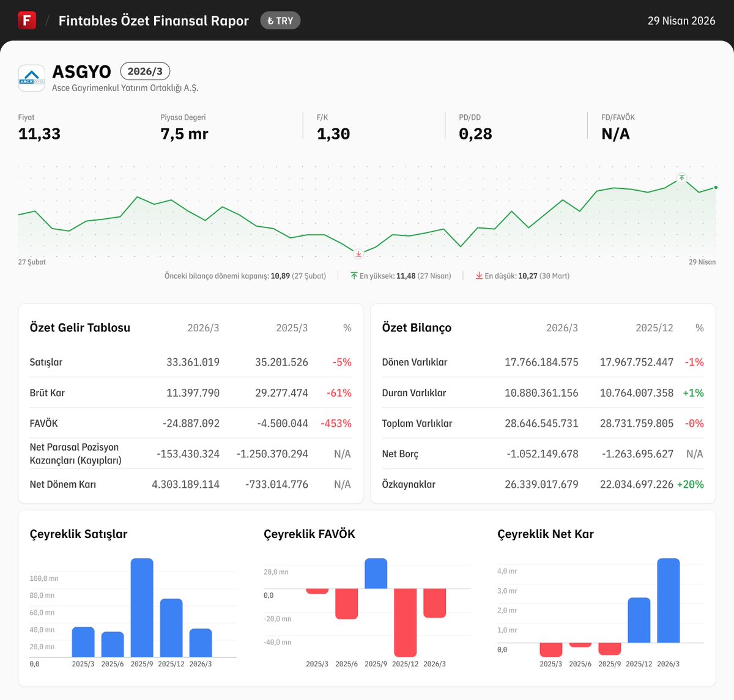Click the 29 Nisan chart end label
Viewport: 734px width, 700px height.
point(702,262)
